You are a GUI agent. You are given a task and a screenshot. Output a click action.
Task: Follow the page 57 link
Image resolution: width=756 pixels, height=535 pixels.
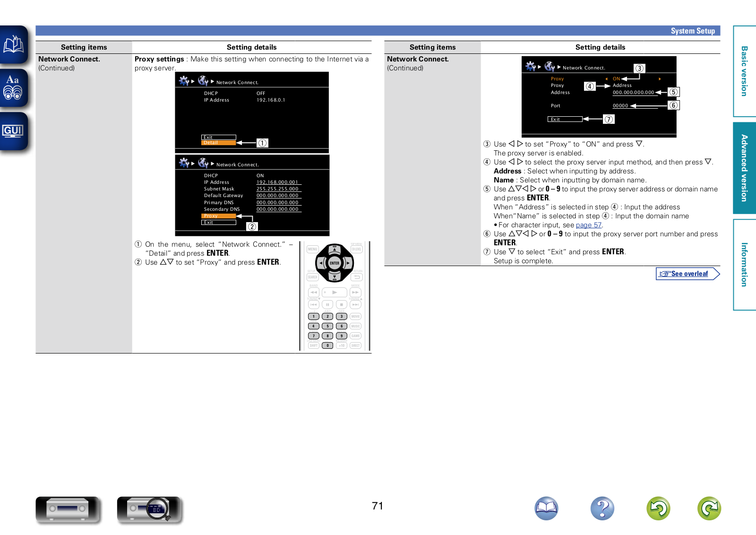coord(588,225)
